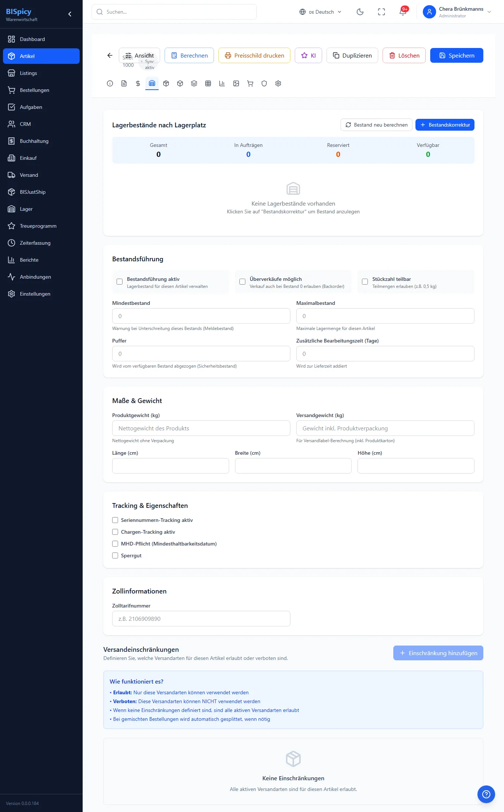Image resolution: width=504 pixels, height=812 pixels.
Task: Go back with the left arrow
Action: 110,55
